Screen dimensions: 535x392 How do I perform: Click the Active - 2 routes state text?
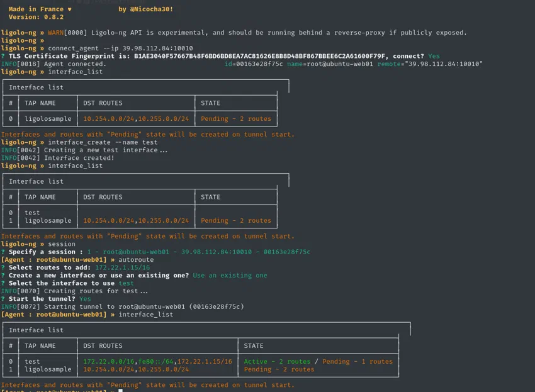277,362
